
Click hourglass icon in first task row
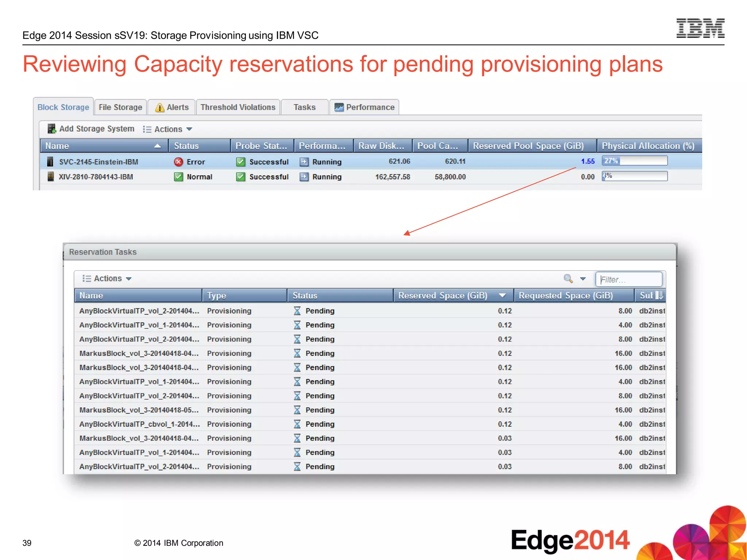tap(297, 311)
